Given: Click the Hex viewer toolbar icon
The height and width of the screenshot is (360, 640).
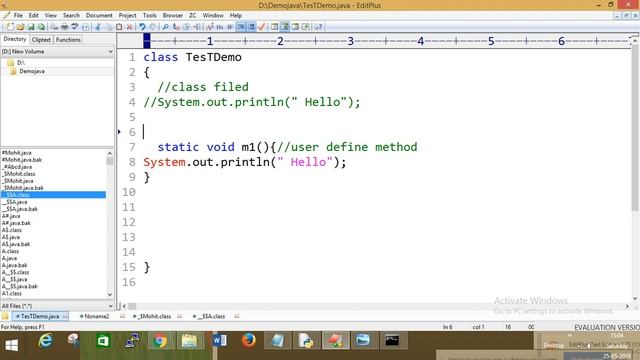Looking at the screenshot, I should pos(220,27).
